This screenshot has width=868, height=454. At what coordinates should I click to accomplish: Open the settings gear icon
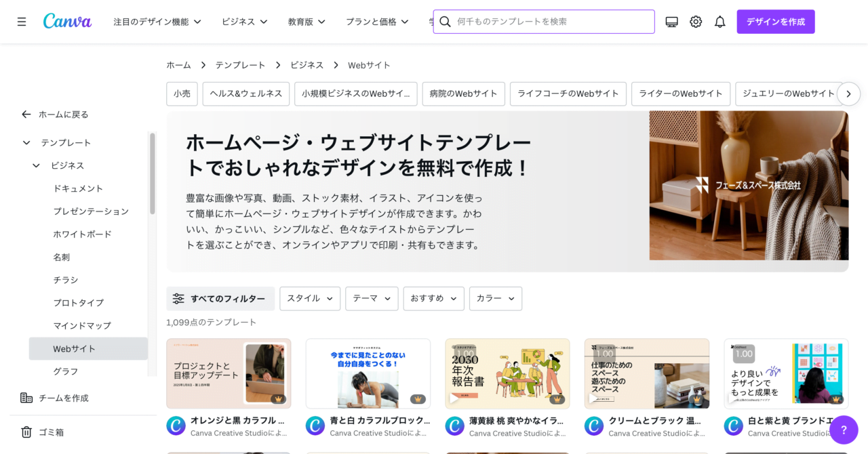pyautogui.click(x=696, y=22)
